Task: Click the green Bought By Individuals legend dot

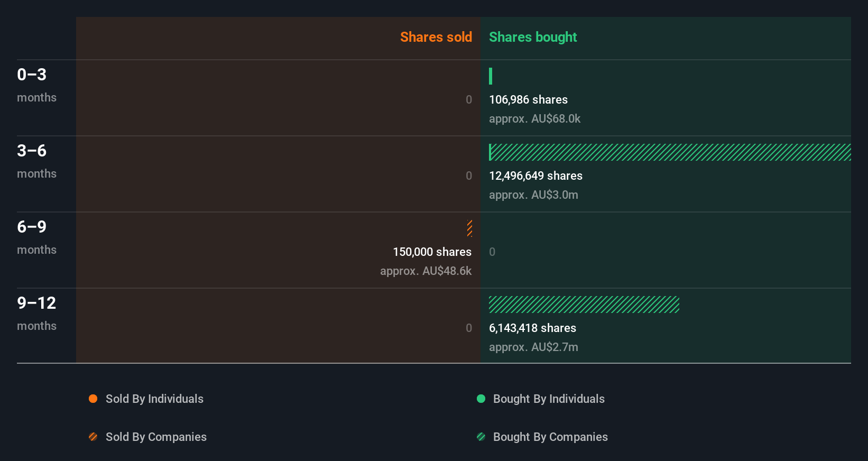Action: 481,399
